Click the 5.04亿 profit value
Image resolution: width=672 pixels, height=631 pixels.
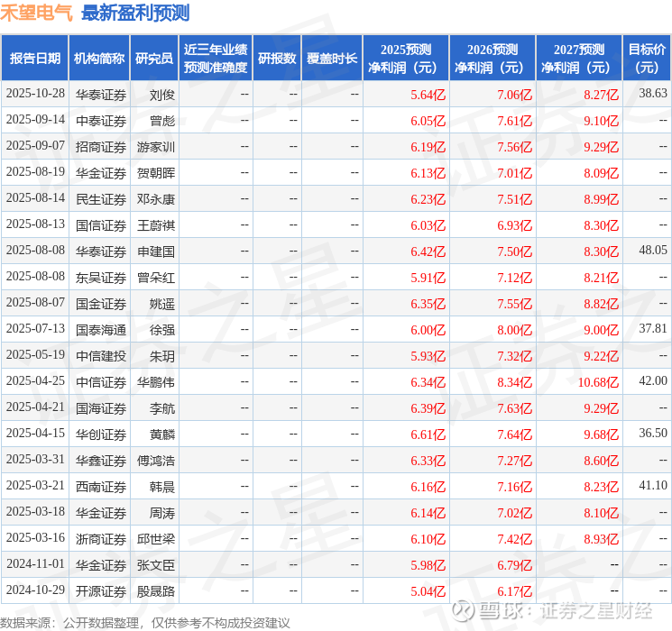pyautogui.click(x=428, y=591)
